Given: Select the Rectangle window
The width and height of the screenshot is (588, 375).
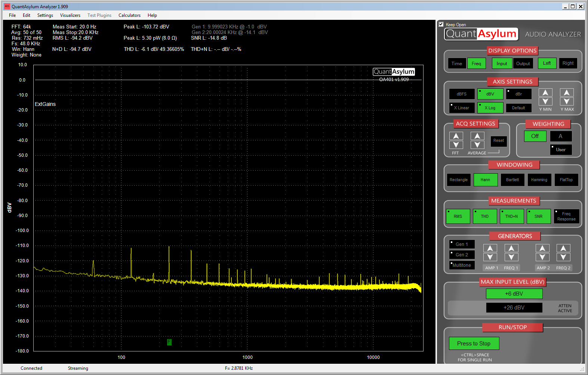Looking at the screenshot, I should coord(459,180).
